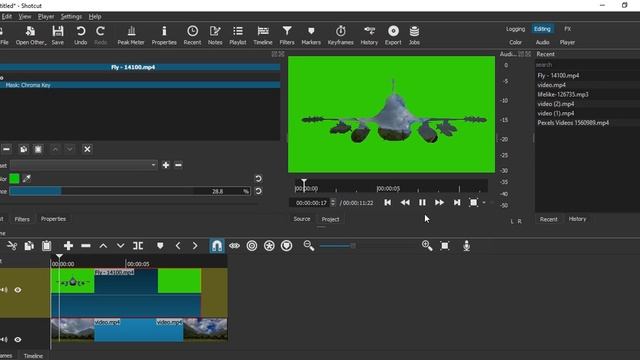640x360 pixels.
Task: Move the selected filter up
Action: tap(55, 149)
